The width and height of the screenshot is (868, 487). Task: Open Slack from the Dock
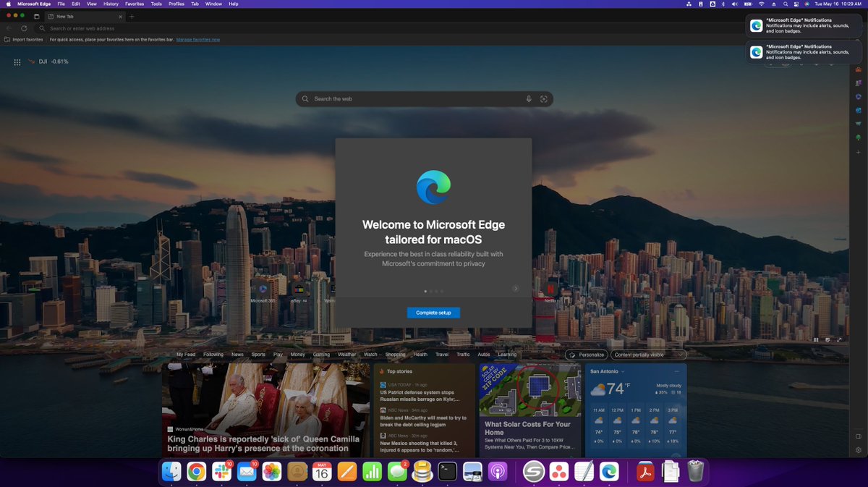coord(221,472)
